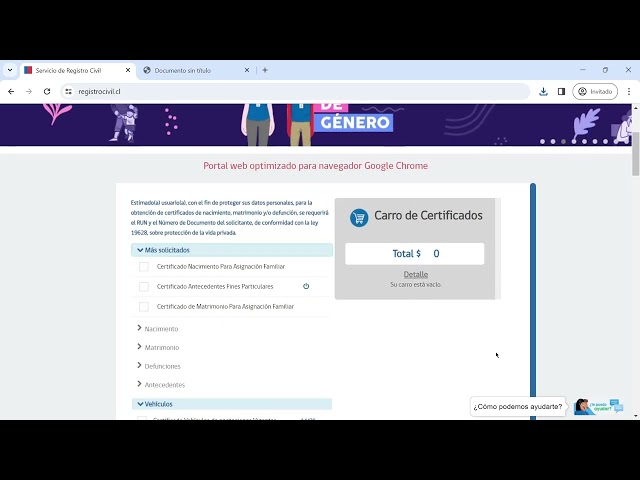
Task: Collapse the Vehículos section
Action: pyautogui.click(x=232, y=404)
